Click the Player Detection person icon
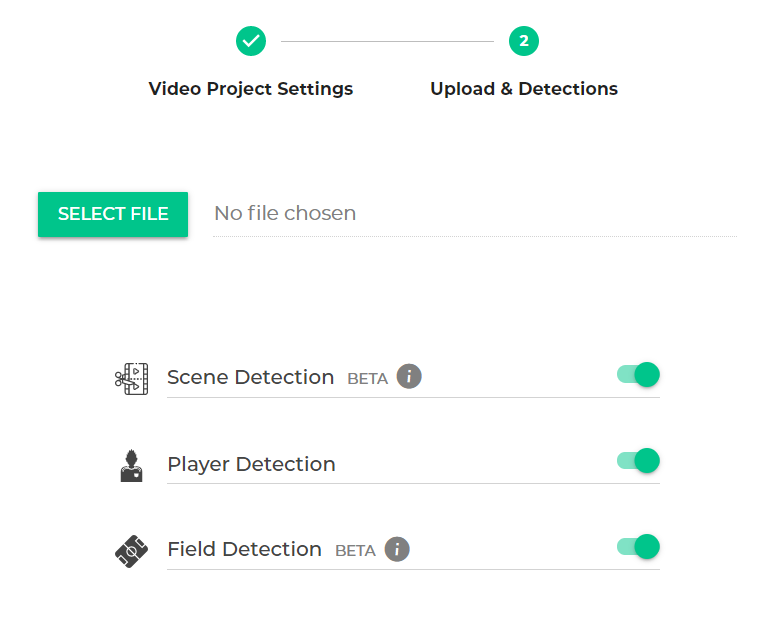The width and height of the screenshot is (767, 626). [x=131, y=465]
